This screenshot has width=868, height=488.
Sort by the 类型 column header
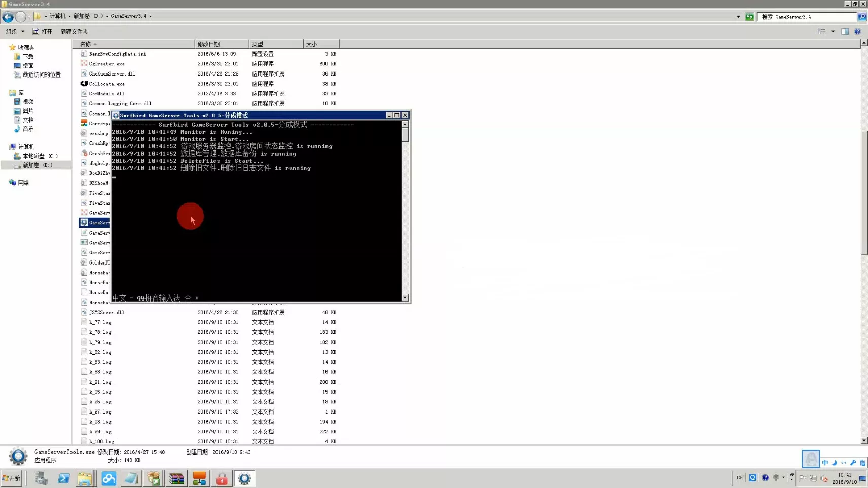pos(276,44)
